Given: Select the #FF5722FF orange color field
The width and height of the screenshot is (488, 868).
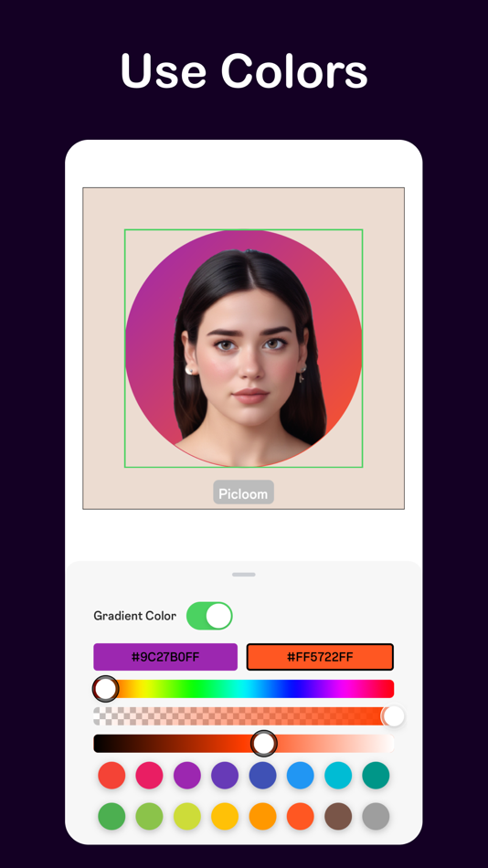Looking at the screenshot, I should point(320,657).
